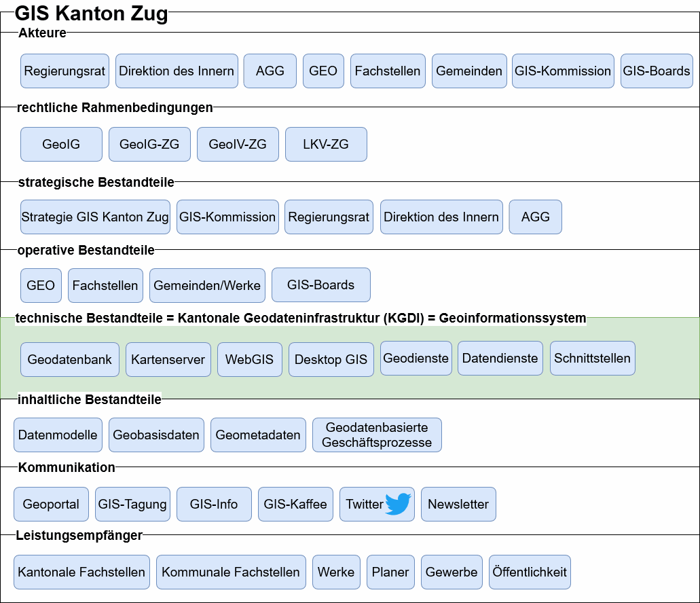The width and height of the screenshot is (700, 603).
Task: Open the Geoportal box
Action: (x=51, y=504)
